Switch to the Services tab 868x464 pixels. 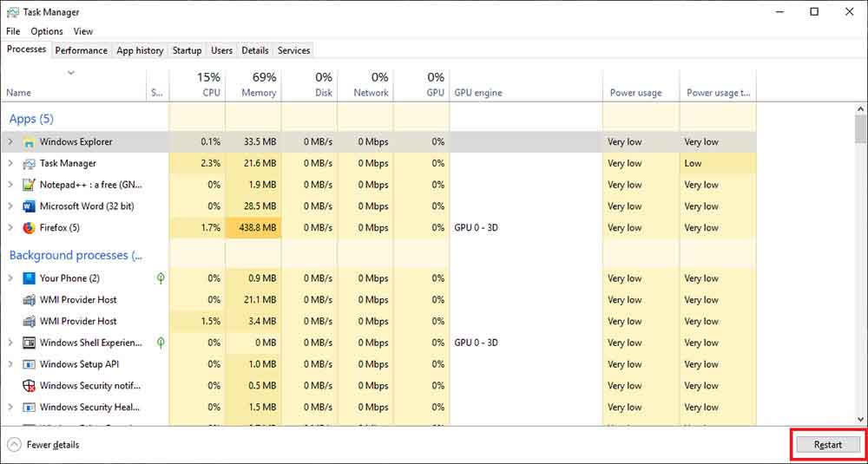[x=294, y=50]
